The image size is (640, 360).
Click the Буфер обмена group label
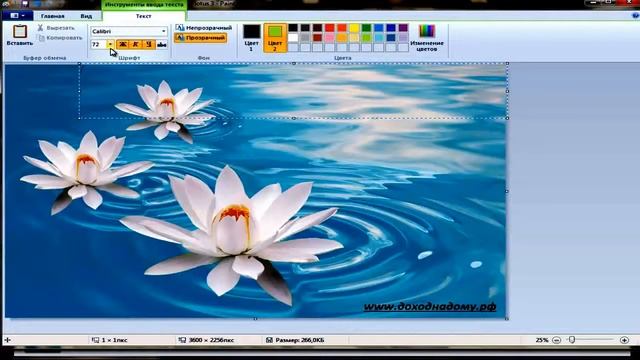(x=44, y=58)
